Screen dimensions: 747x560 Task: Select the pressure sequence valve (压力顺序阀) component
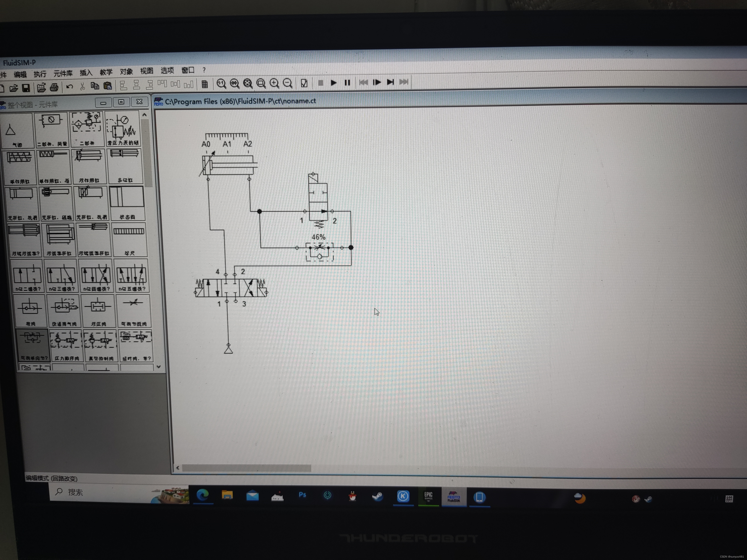(66, 345)
